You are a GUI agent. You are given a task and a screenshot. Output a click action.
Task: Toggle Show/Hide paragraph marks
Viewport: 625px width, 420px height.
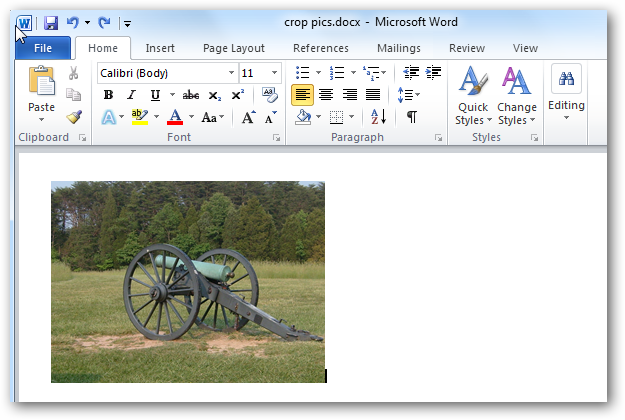tap(412, 117)
